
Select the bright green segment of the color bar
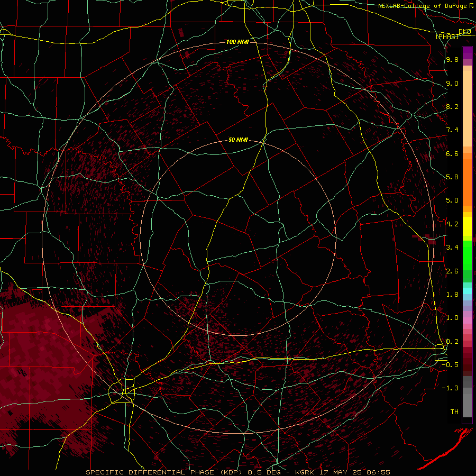pyautogui.click(x=467, y=255)
